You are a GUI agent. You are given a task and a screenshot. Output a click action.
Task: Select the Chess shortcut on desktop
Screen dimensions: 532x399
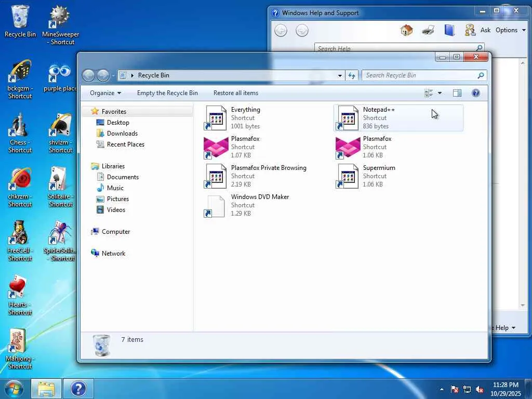(x=20, y=133)
